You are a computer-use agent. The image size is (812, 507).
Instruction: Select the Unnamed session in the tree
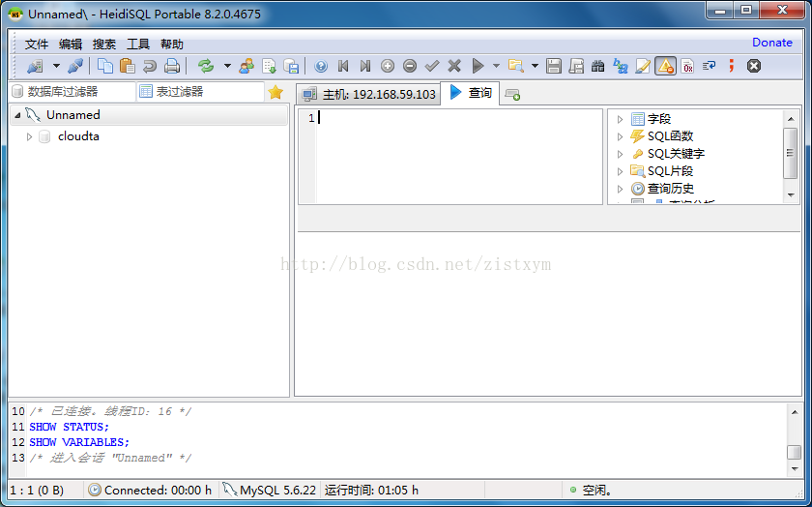73,114
